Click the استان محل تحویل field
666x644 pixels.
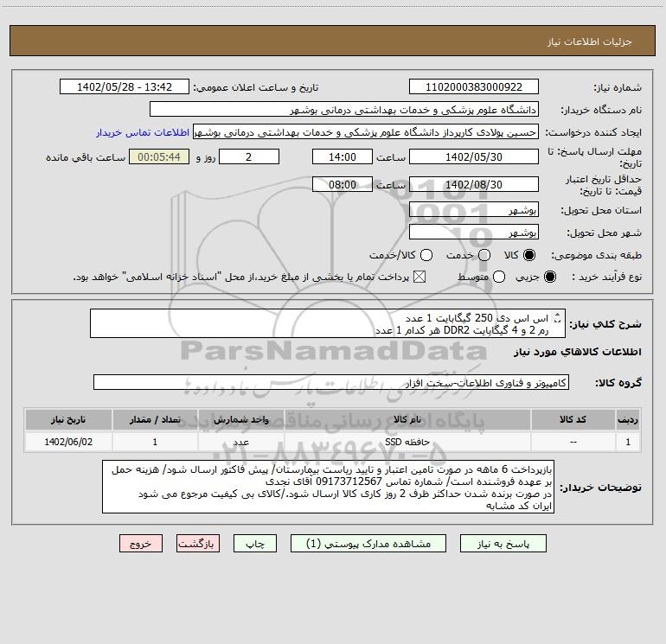(474, 209)
